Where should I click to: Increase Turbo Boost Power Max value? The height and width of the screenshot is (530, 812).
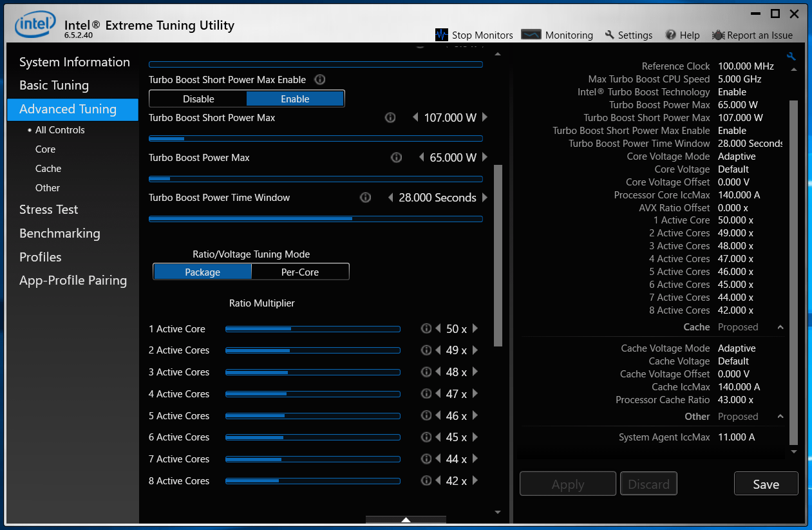pyautogui.click(x=485, y=158)
